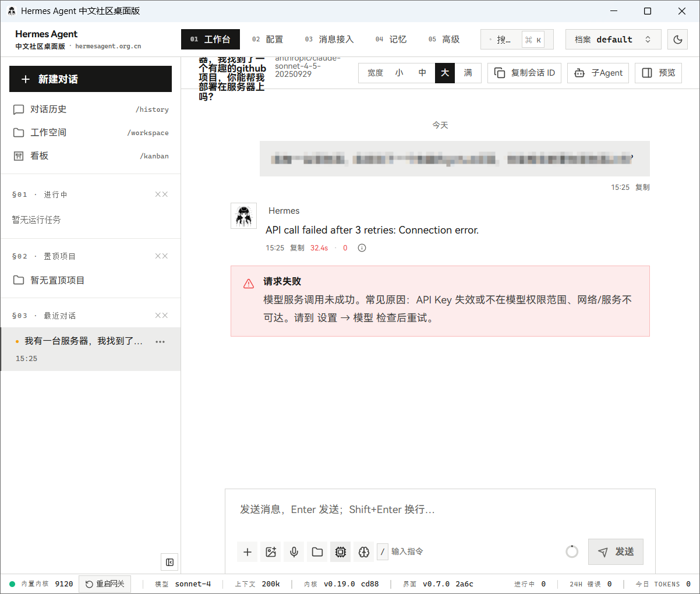Click the brain icon in the composer
This screenshot has height=594, width=700.
click(x=363, y=551)
